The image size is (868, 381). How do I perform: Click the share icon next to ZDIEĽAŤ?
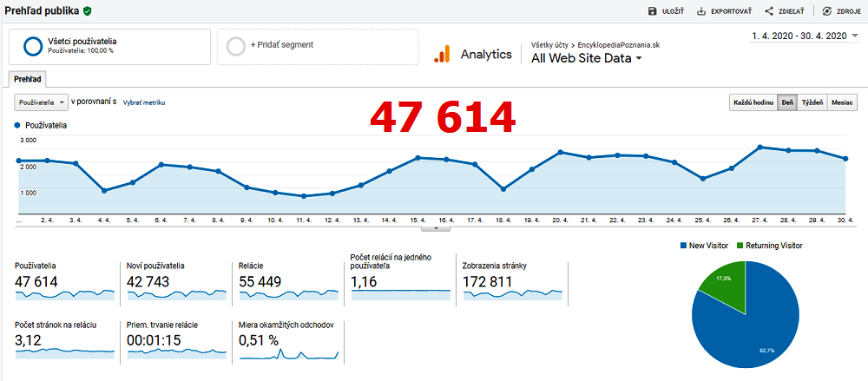pyautogui.click(x=769, y=11)
